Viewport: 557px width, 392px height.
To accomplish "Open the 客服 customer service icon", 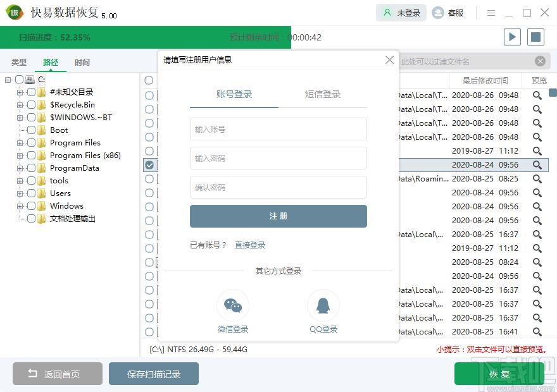I will pos(437,13).
